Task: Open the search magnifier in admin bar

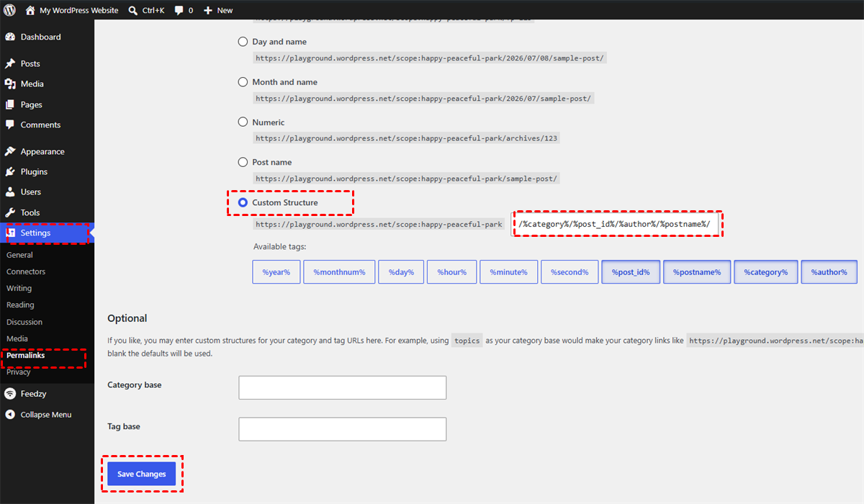Action: click(134, 10)
